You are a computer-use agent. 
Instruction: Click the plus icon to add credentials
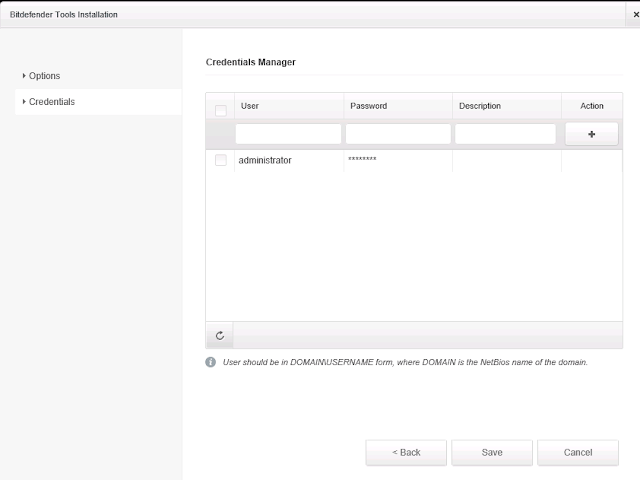coord(591,134)
